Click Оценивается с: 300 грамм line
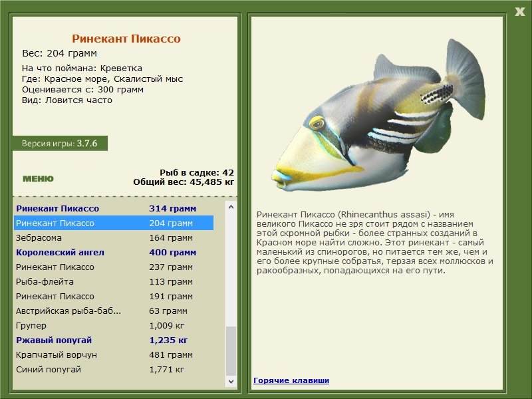The image size is (532, 399). [x=82, y=90]
